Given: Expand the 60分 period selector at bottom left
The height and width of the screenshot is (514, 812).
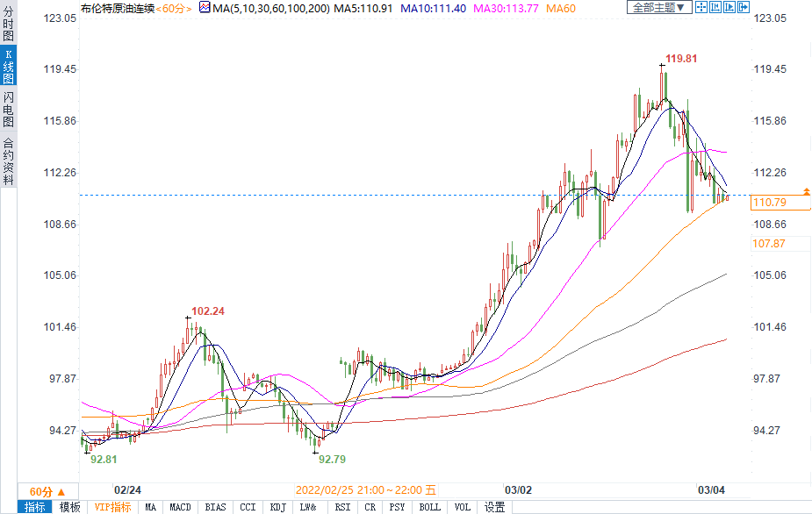Looking at the screenshot, I should [41, 491].
